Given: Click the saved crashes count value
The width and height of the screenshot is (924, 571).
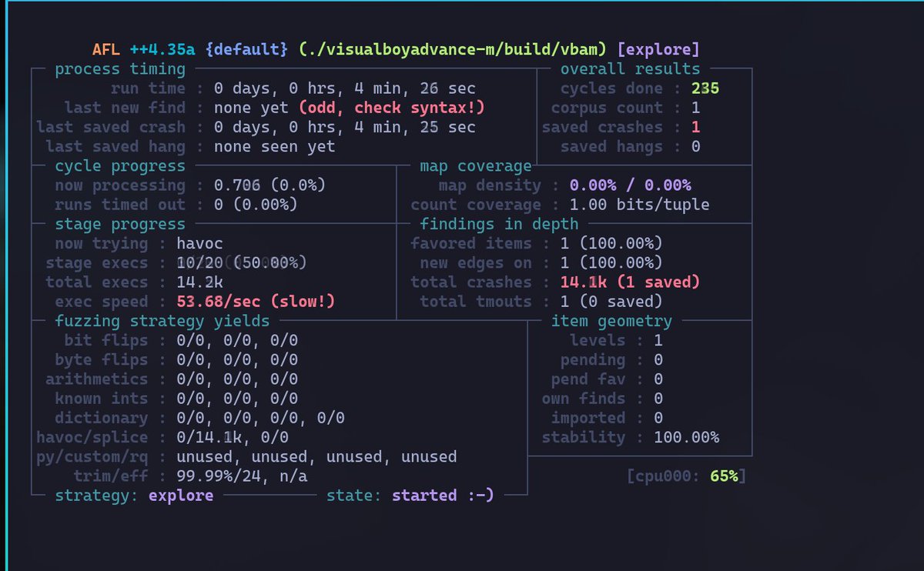Looking at the screenshot, I should (695, 126).
